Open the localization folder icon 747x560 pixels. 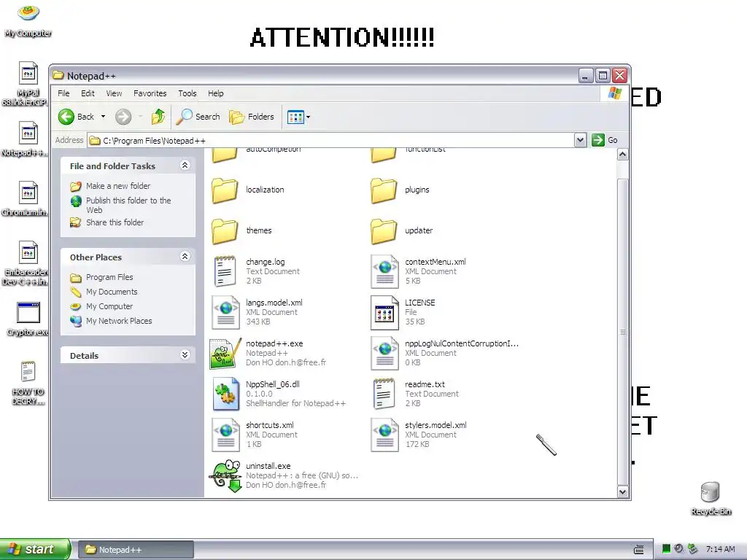point(225,190)
